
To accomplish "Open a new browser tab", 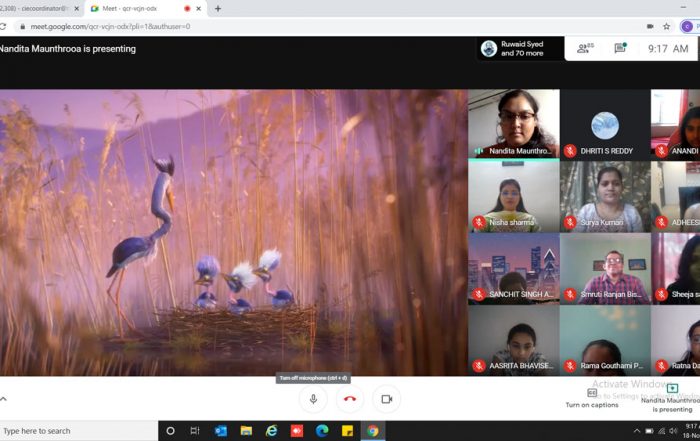I will click(218, 8).
